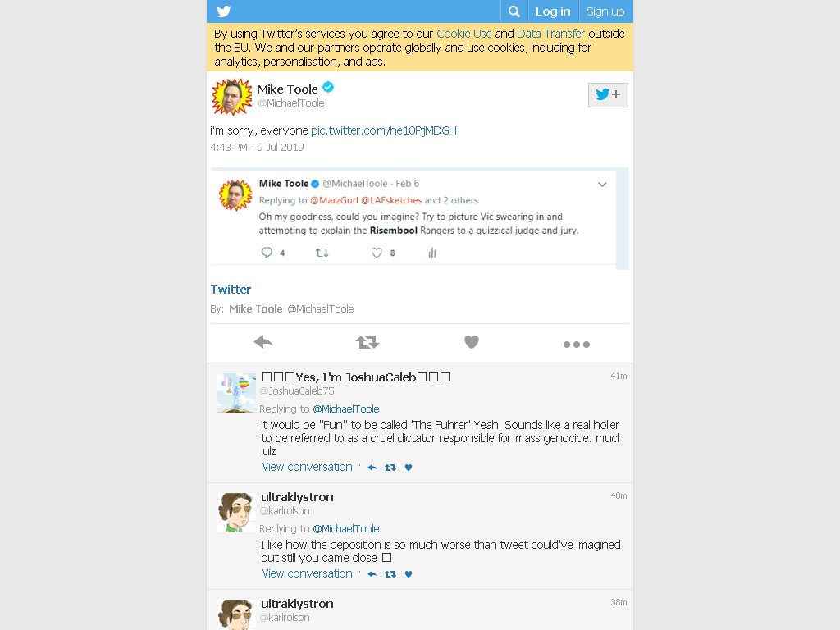Open the pic.twitter.com/he10PjMDGH link
The width and height of the screenshot is (840, 630).
click(384, 130)
